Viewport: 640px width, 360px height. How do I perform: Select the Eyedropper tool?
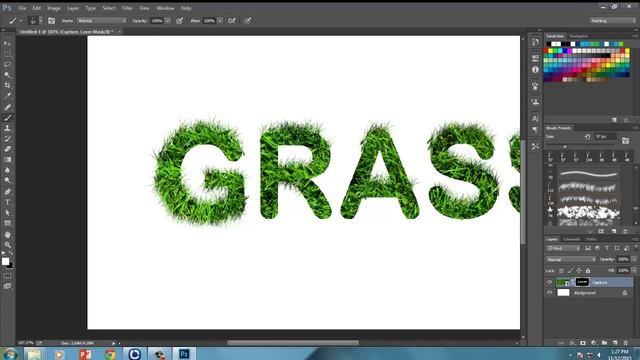coord(7,96)
